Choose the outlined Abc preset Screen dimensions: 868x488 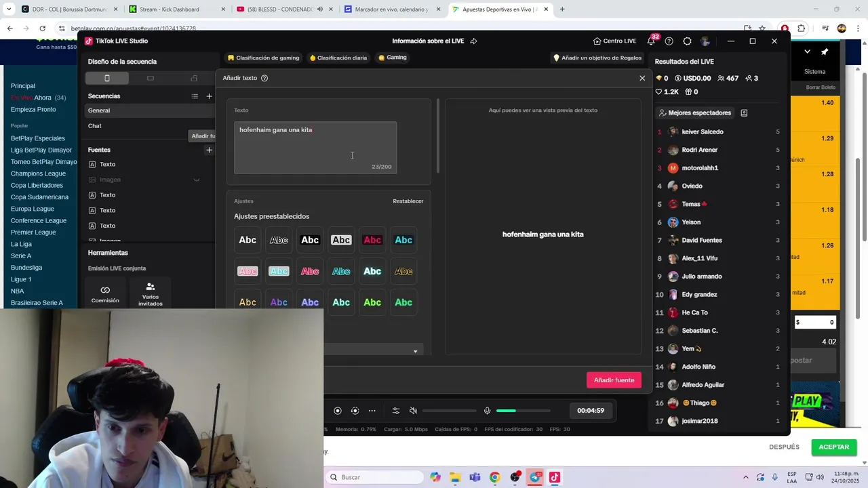click(x=279, y=240)
